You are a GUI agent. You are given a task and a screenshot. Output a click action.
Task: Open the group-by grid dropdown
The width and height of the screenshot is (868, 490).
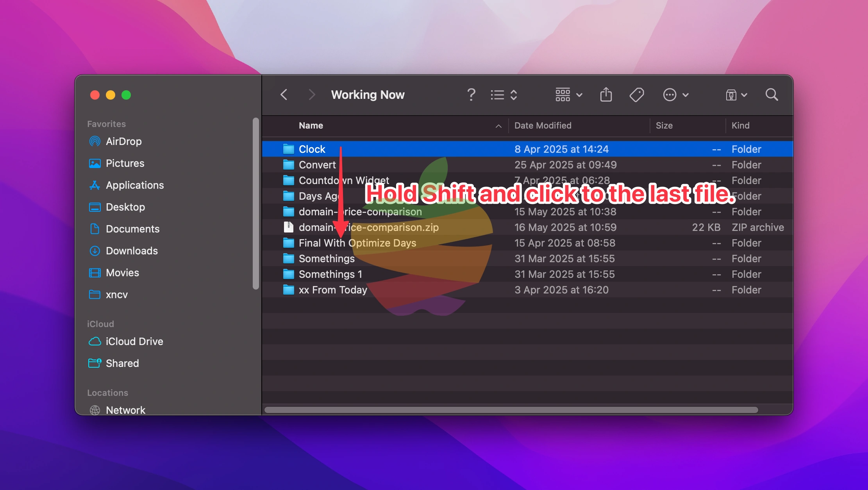click(x=569, y=95)
